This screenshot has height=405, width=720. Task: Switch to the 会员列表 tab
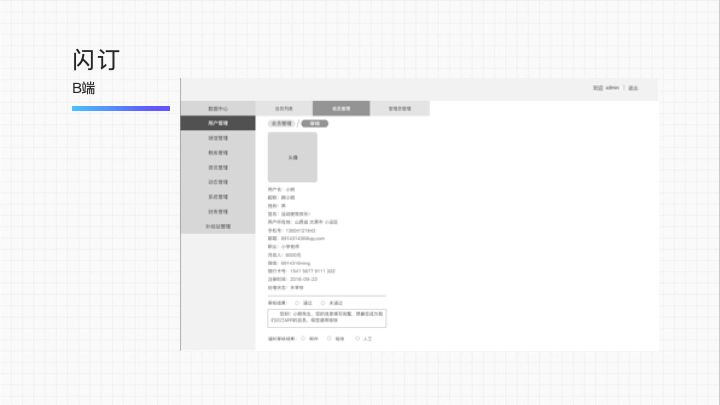(284, 108)
